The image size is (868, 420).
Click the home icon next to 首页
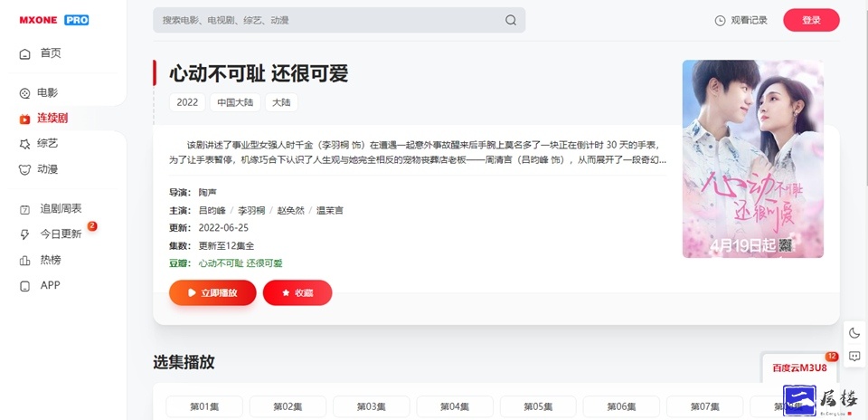24,53
